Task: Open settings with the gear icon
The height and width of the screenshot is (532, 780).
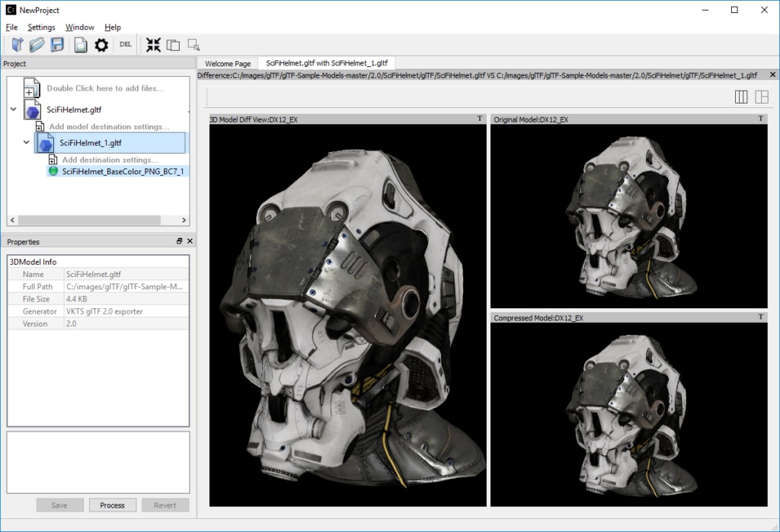Action: 101,45
